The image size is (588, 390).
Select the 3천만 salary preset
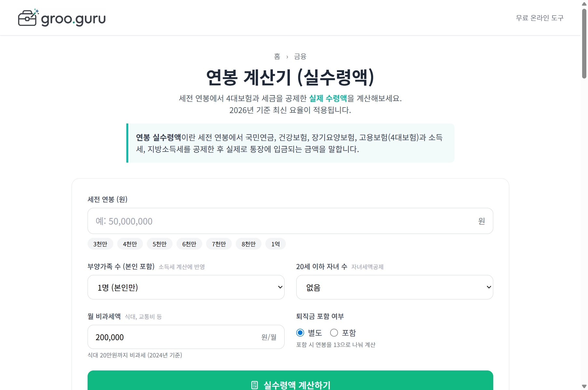point(100,244)
